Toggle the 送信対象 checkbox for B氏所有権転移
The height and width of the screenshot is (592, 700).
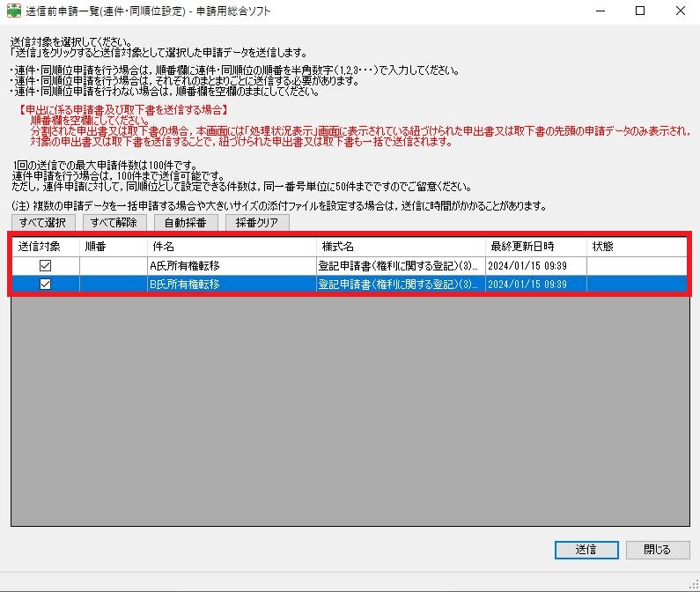(x=45, y=284)
